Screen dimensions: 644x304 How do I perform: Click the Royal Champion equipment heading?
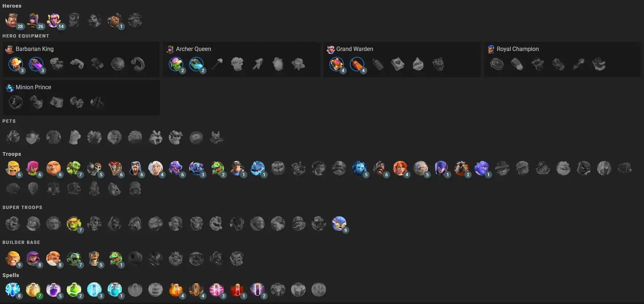point(518,49)
